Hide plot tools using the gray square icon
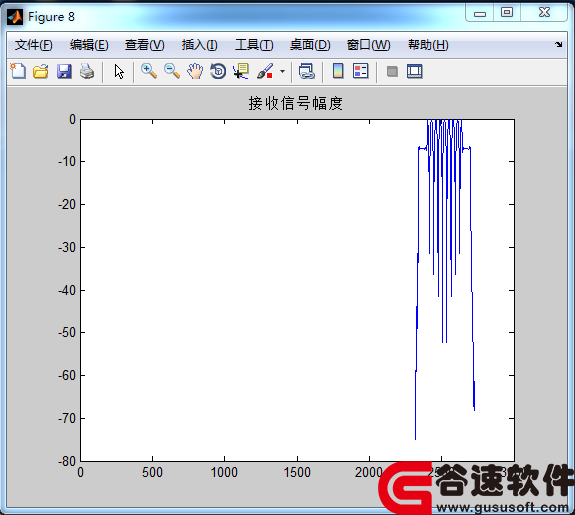575x515 pixels. (x=392, y=71)
